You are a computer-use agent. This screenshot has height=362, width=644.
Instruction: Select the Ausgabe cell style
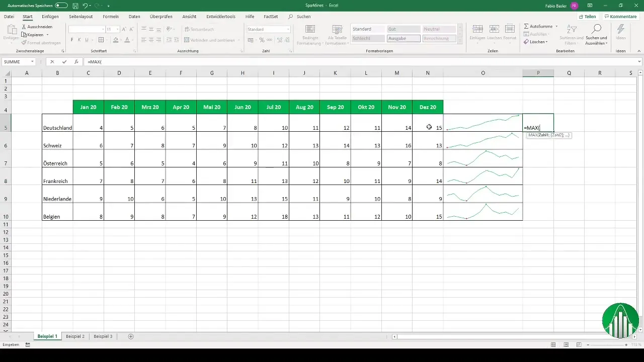(x=403, y=38)
